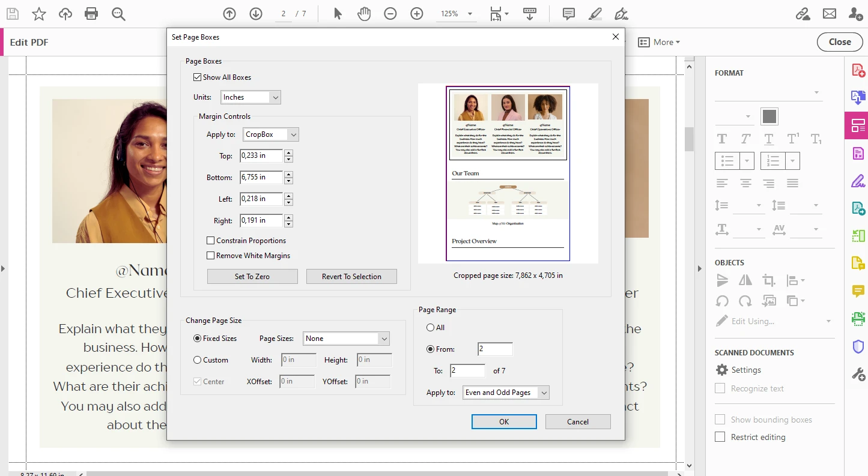Image resolution: width=868 pixels, height=476 pixels.
Task: Toggle Show All Boxes checkbox
Action: pos(197,77)
